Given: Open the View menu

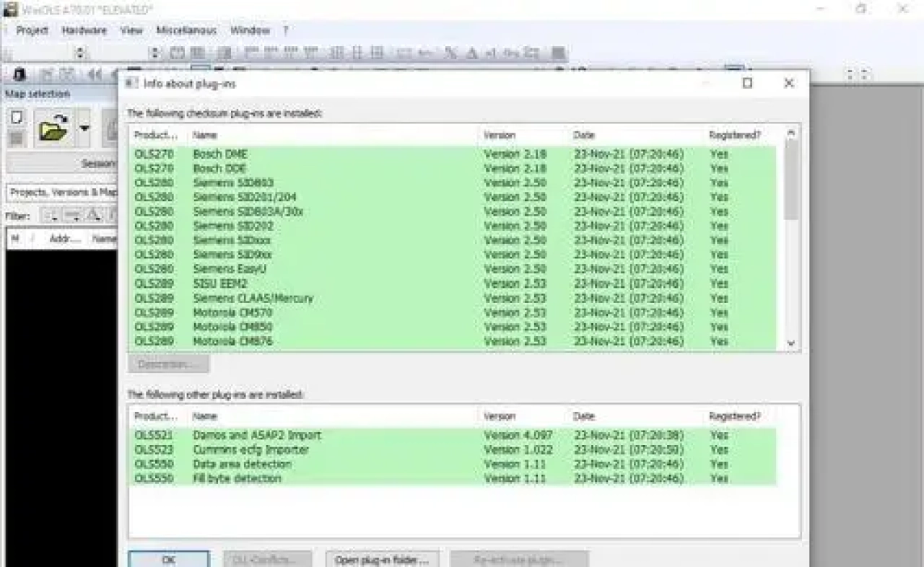Looking at the screenshot, I should [131, 30].
